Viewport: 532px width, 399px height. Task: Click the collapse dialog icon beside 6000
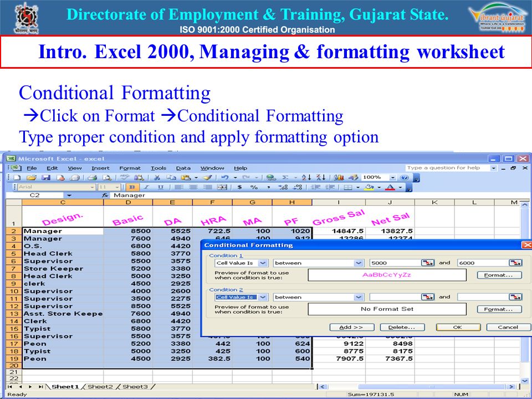click(x=516, y=263)
